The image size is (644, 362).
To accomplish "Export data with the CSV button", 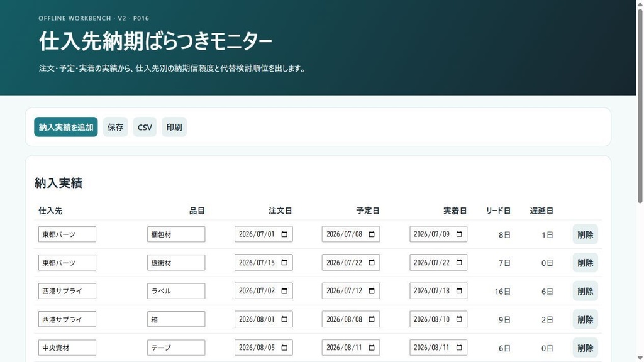I will pyautogui.click(x=145, y=127).
